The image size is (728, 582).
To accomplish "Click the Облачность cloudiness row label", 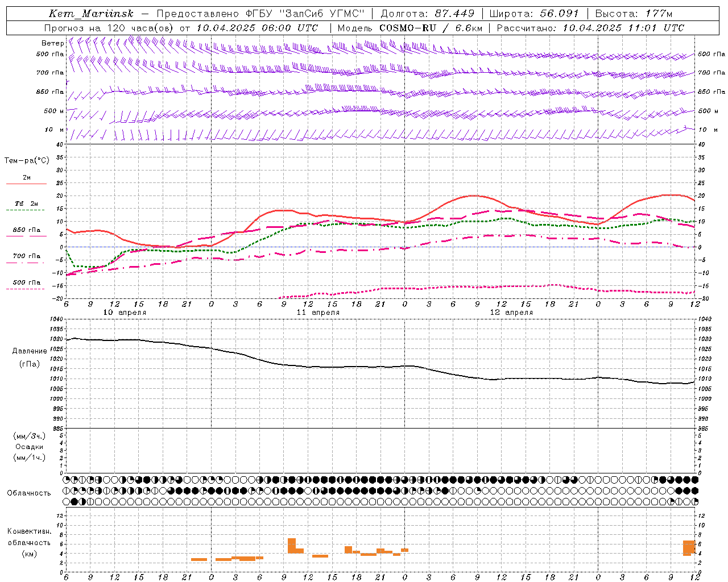I will (x=29, y=493).
